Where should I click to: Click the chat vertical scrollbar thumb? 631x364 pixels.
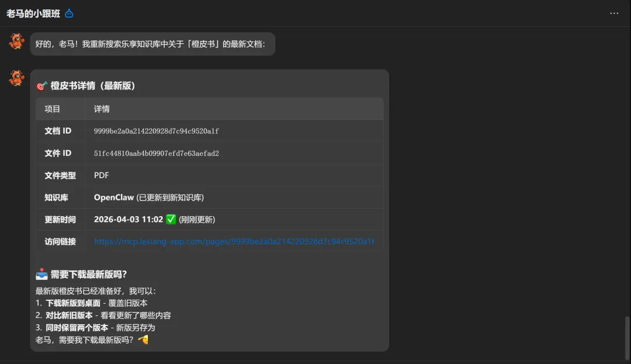[x=626, y=338]
